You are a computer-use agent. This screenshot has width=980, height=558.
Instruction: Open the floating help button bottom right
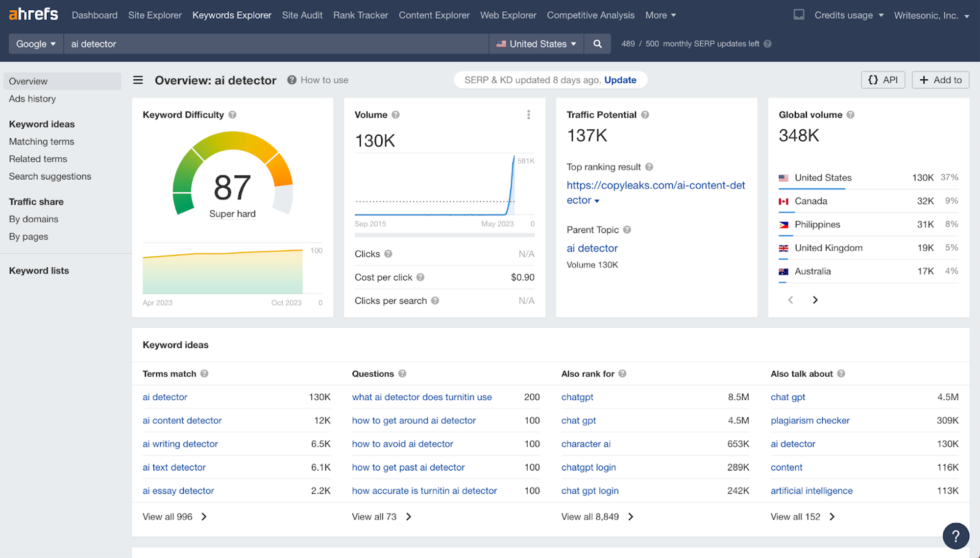point(956,536)
